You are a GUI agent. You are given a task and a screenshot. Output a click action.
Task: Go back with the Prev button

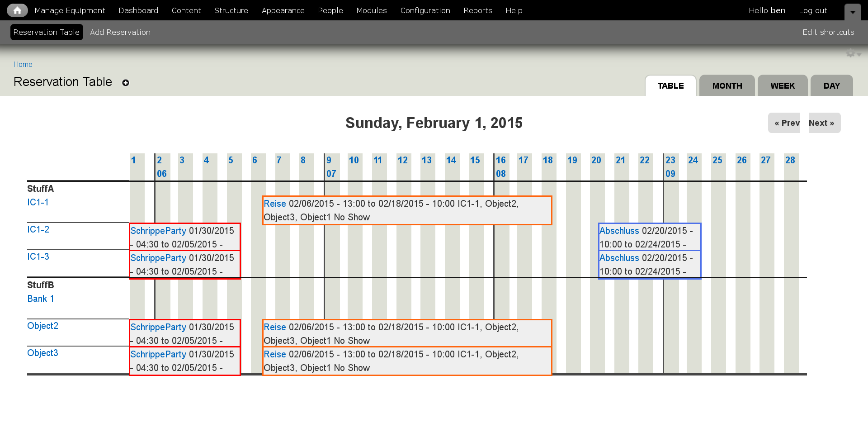(x=784, y=123)
